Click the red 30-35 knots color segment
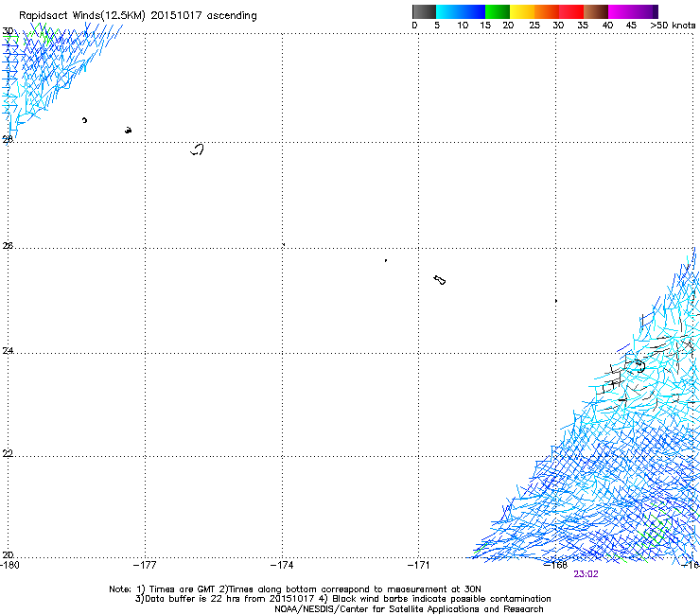Viewport: 700px width, 615px height. [571, 11]
